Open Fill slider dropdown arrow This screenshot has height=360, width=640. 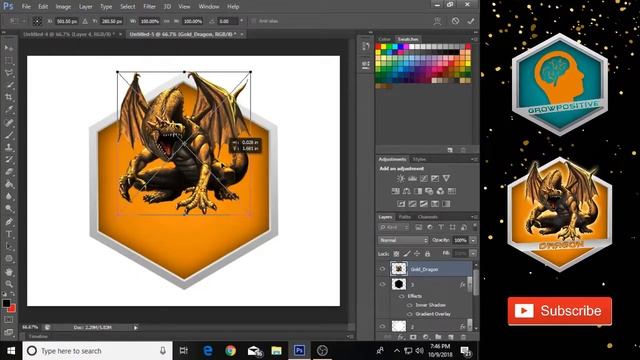[473, 253]
